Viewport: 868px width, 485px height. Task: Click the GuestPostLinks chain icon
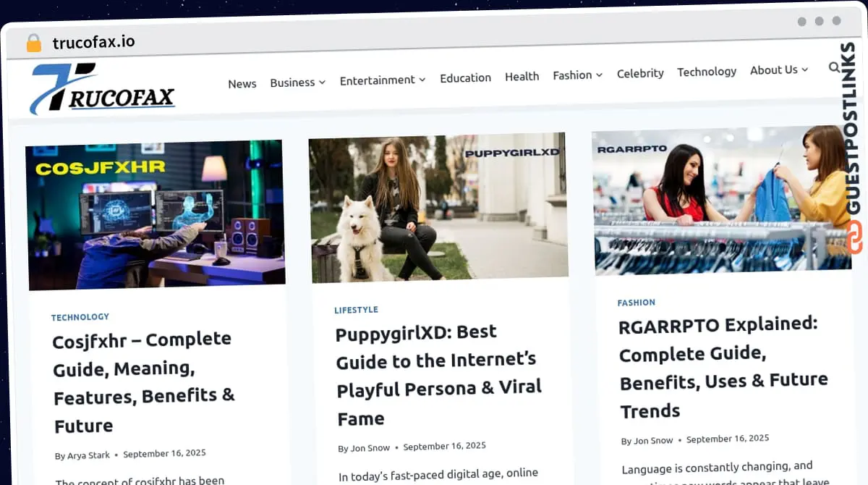855,238
